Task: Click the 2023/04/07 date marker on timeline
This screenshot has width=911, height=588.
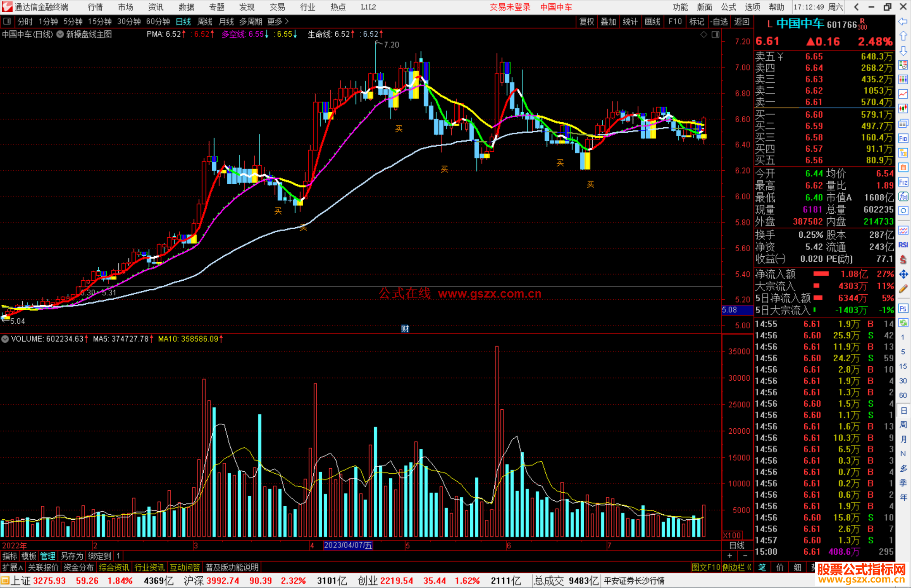Action: click(x=348, y=545)
